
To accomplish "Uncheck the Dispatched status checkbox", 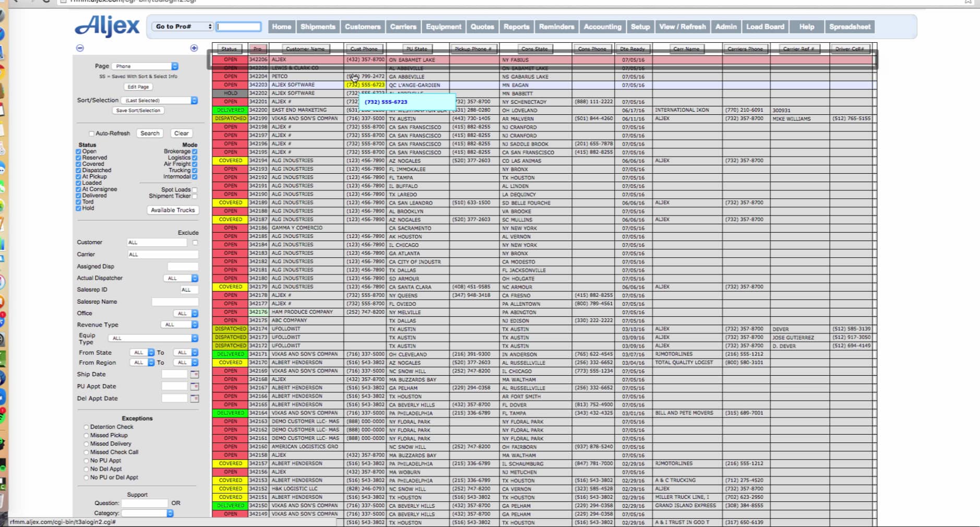I will (78, 170).
